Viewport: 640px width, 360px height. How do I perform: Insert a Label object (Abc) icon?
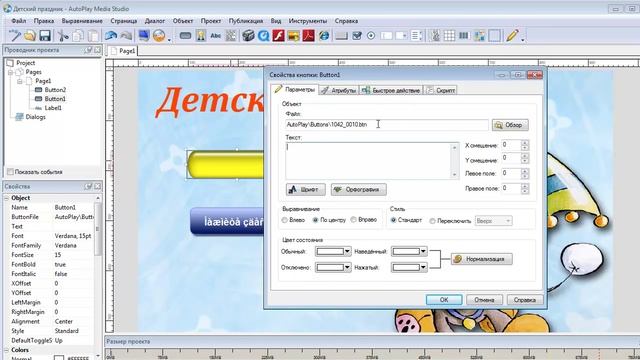[x=216, y=36]
